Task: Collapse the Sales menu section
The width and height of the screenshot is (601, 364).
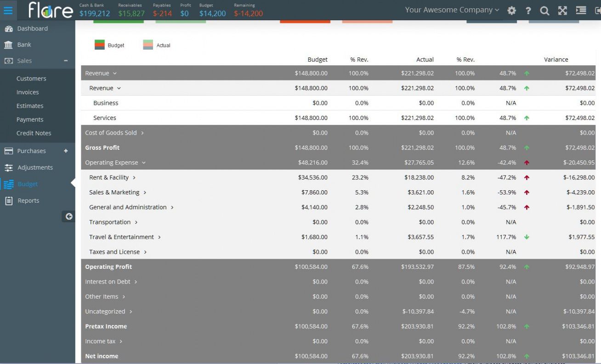Action: [66, 61]
